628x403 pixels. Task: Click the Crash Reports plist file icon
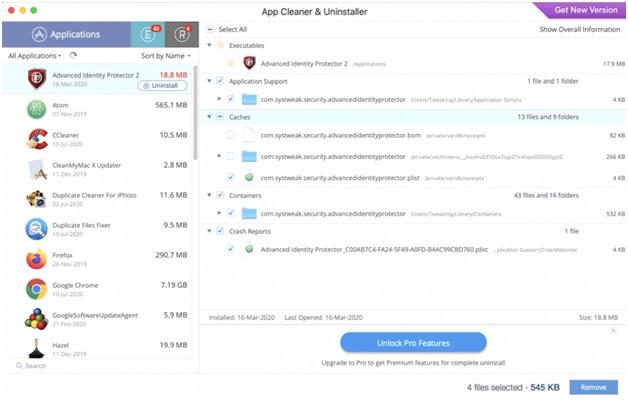pos(249,249)
